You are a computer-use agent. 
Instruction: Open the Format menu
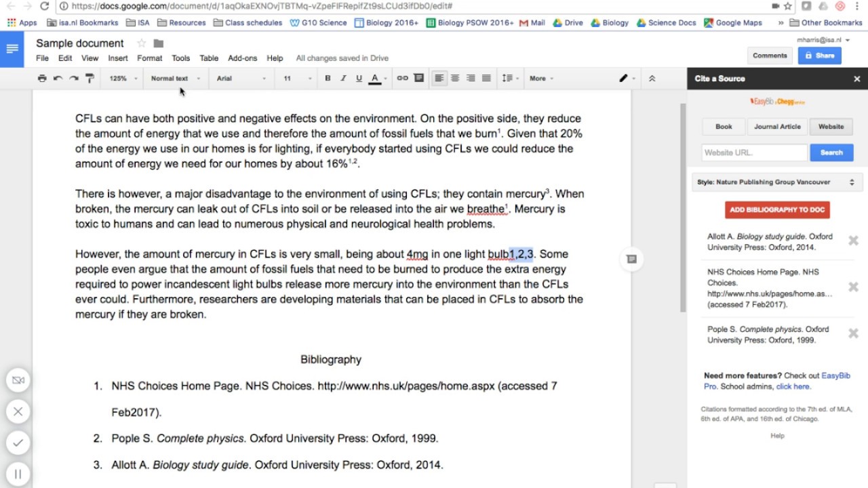[x=150, y=58]
